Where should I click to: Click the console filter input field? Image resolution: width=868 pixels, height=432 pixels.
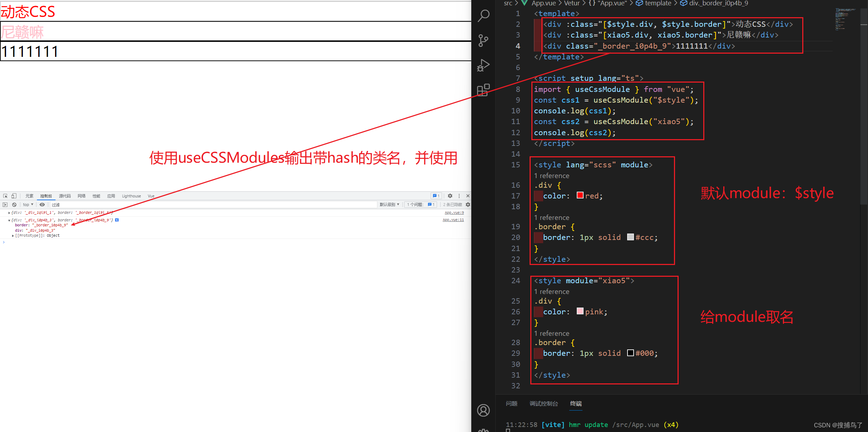(107, 205)
